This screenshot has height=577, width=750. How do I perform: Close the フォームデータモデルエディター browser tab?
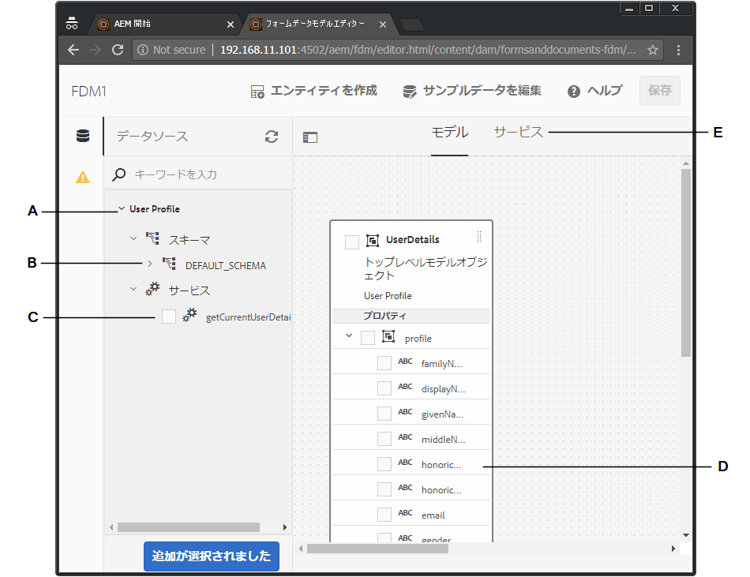[383, 24]
